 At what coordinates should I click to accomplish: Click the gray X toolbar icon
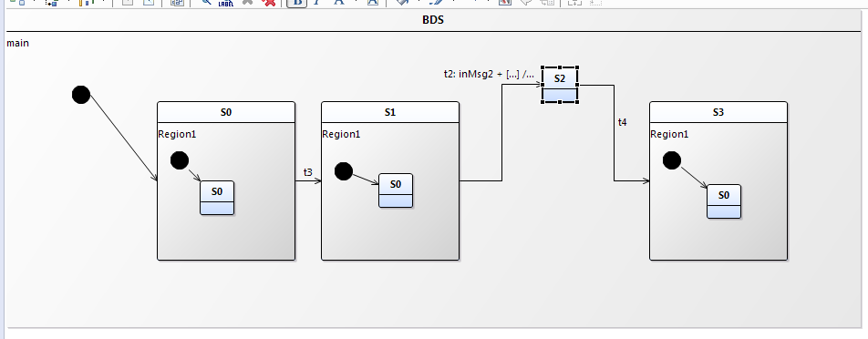(247, 2)
